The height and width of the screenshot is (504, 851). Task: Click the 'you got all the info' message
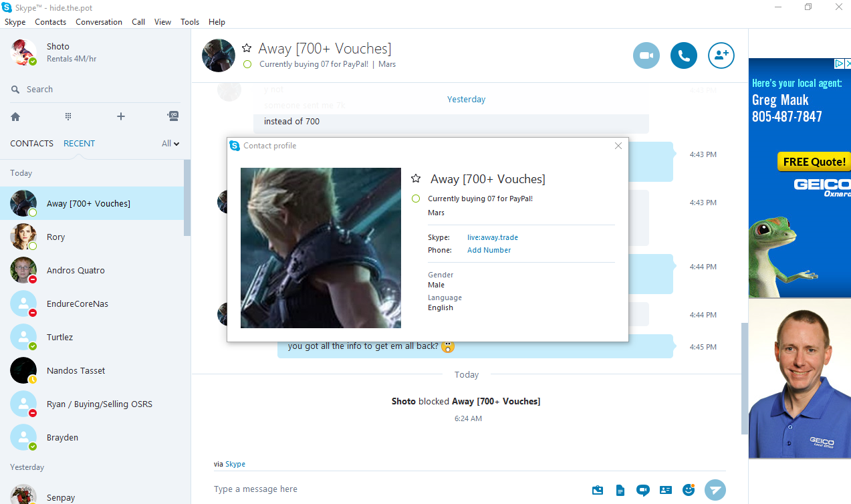click(x=363, y=346)
